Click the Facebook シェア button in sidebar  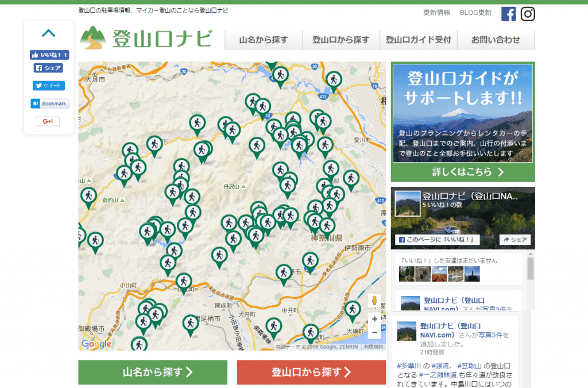click(x=48, y=68)
